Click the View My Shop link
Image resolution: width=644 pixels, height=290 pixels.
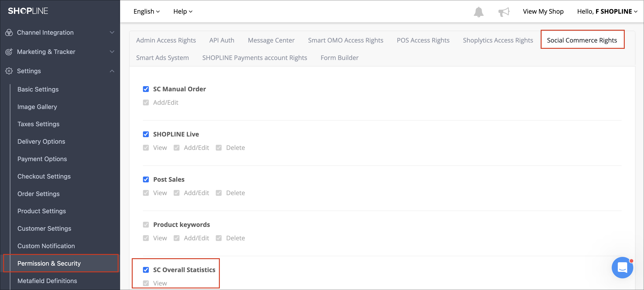click(543, 11)
